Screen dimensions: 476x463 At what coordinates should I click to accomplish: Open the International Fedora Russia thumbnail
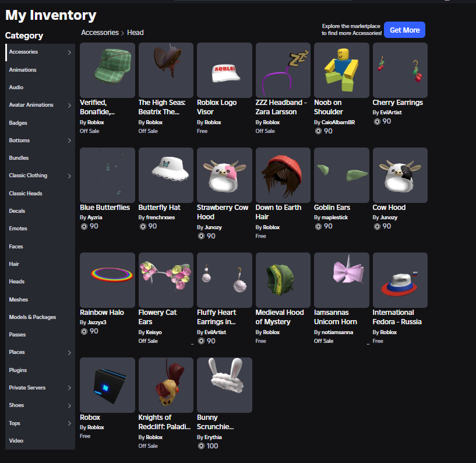point(400,280)
